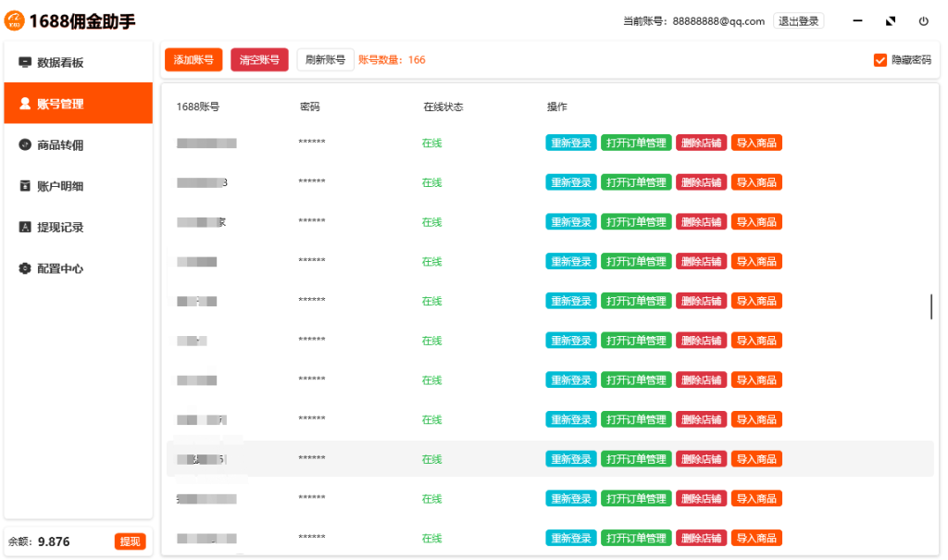
Task: Click 添加账号 button
Action: pos(193,60)
